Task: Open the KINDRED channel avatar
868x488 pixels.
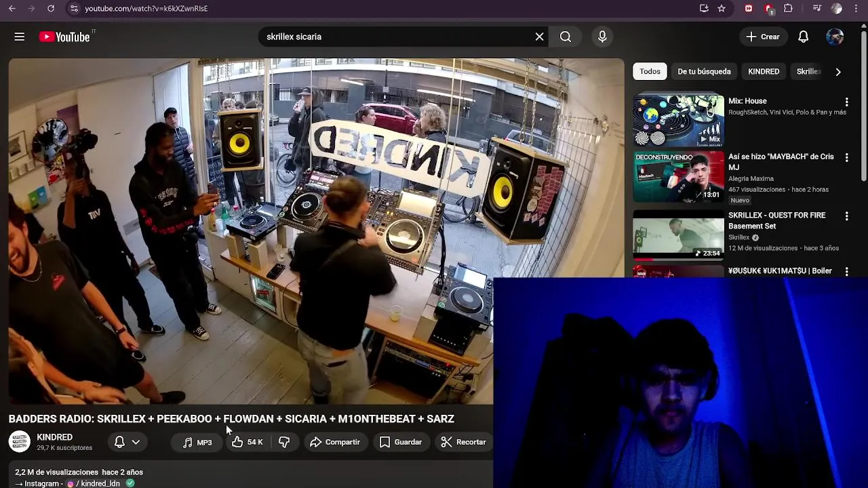Action: [19, 442]
